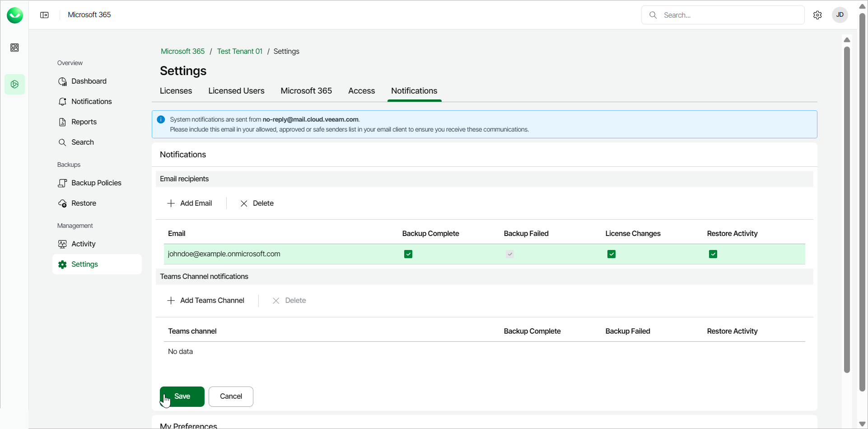This screenshot has height=429, width=868.
Task: Open Activity under Management
Action: tap(83, 244)
